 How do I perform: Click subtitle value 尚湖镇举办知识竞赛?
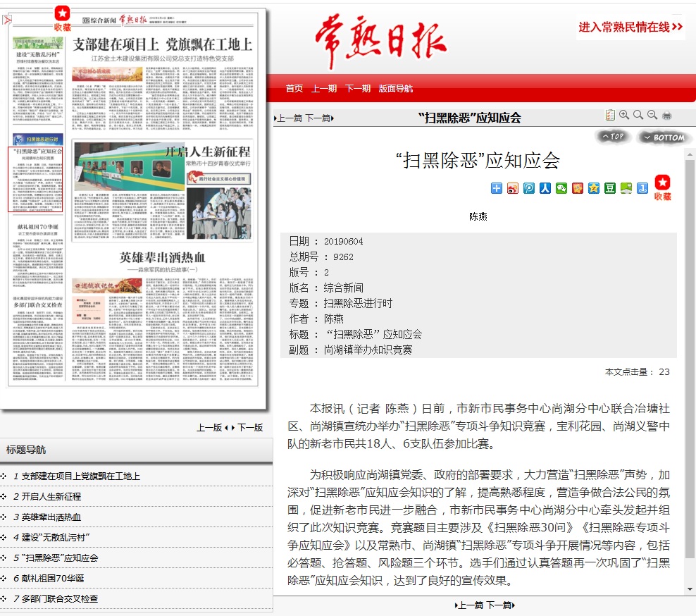pos(368,350)
